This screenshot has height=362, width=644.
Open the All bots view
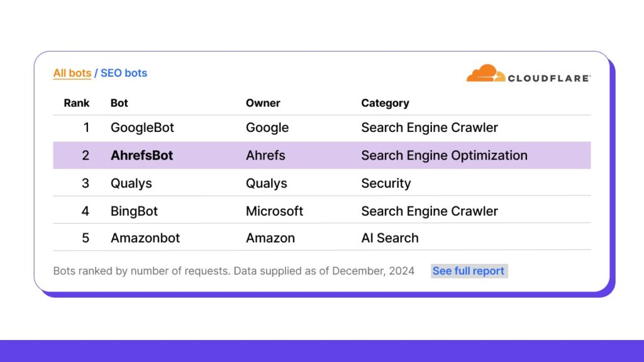click(72, 73)
